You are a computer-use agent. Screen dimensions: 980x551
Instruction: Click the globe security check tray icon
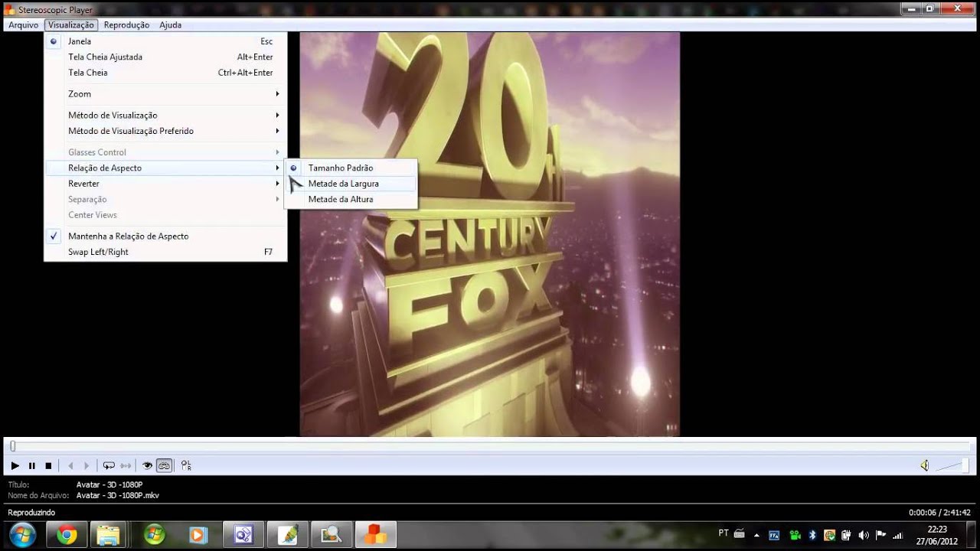coord(829,535)
